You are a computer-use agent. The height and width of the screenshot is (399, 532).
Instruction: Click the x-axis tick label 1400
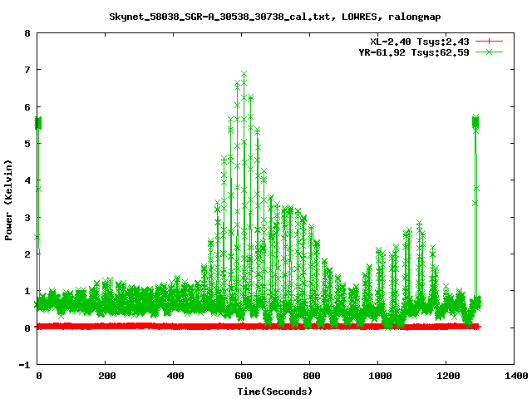[516, 376]
